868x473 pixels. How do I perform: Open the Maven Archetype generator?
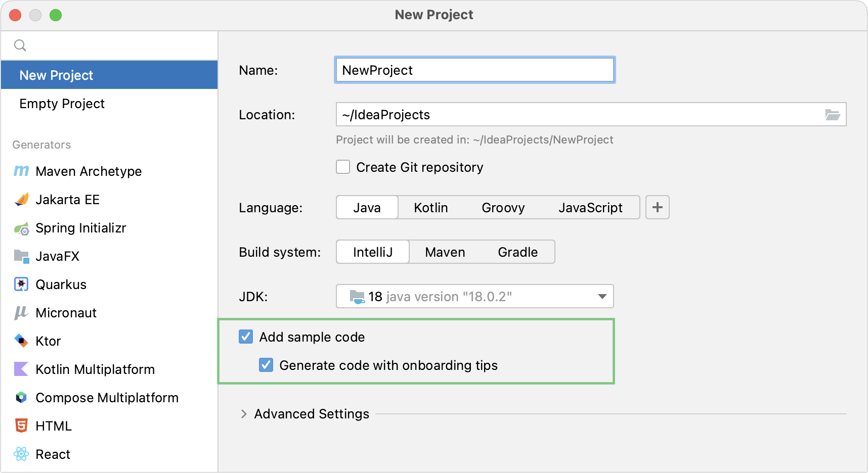[x=109, y=171]
